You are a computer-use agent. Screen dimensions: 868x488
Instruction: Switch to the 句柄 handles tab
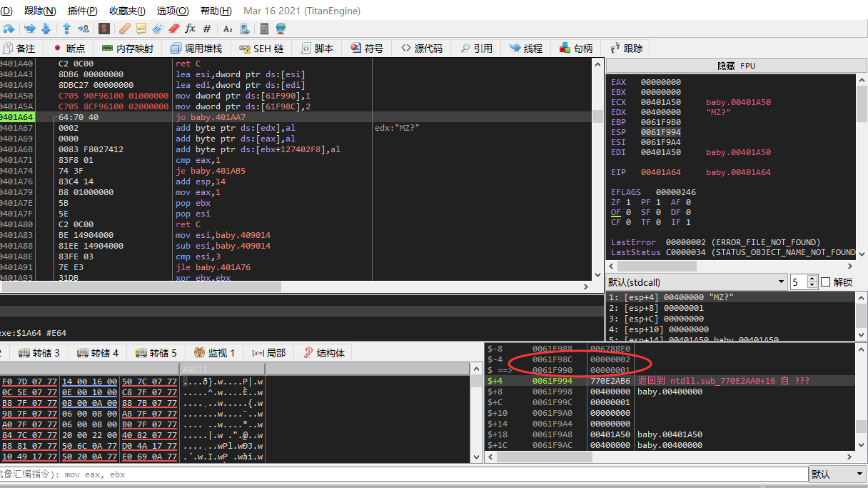click(x=577, y=49)
